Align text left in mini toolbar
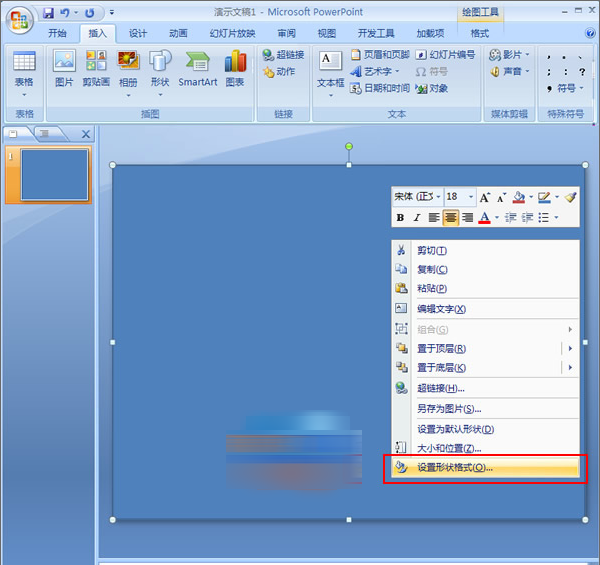 (434, 218)
